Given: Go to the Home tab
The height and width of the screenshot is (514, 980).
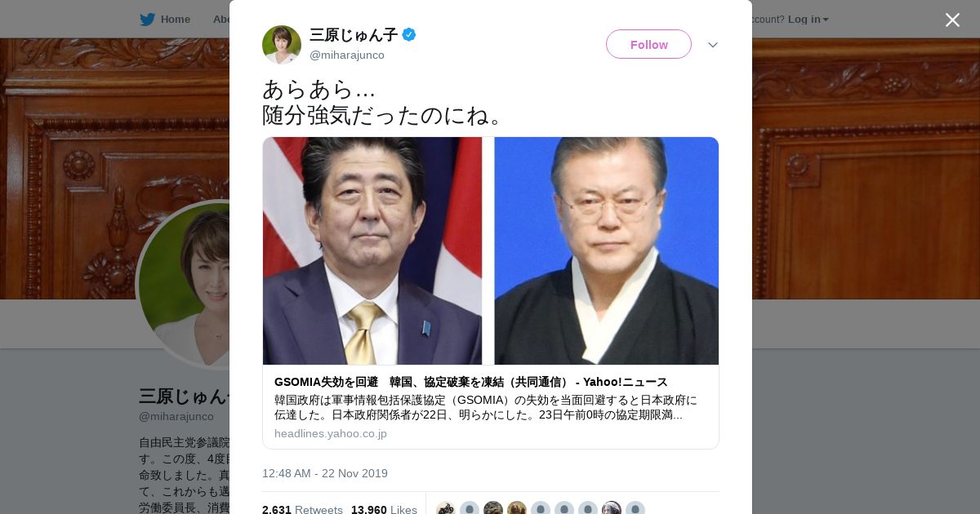Looking at the screenshot, I should click(165, 20).
